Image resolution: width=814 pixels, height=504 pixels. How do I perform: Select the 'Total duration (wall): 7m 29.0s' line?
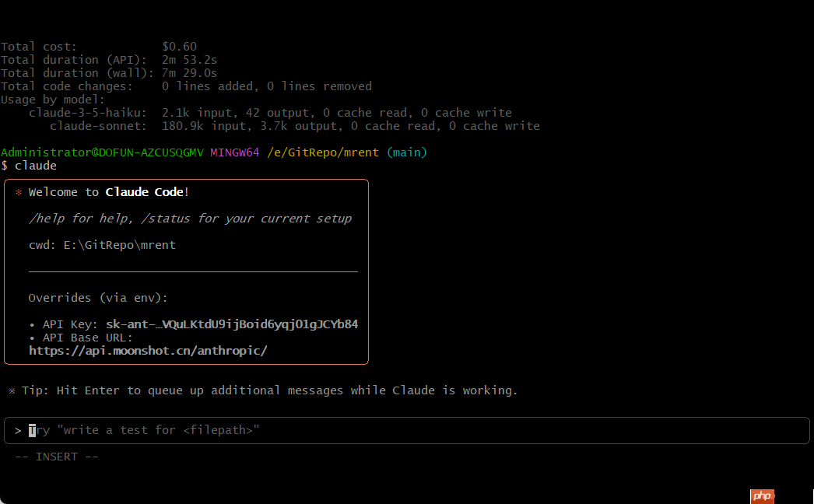(x=109, y=73)
